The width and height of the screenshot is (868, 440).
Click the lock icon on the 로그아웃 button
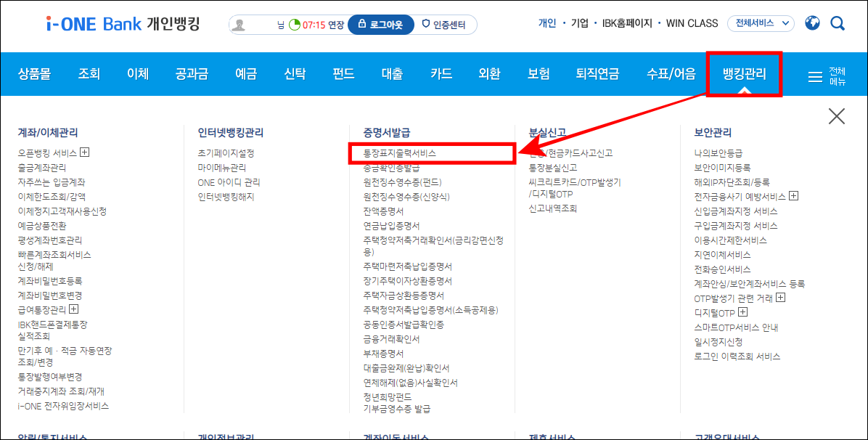tap(363, 23)
